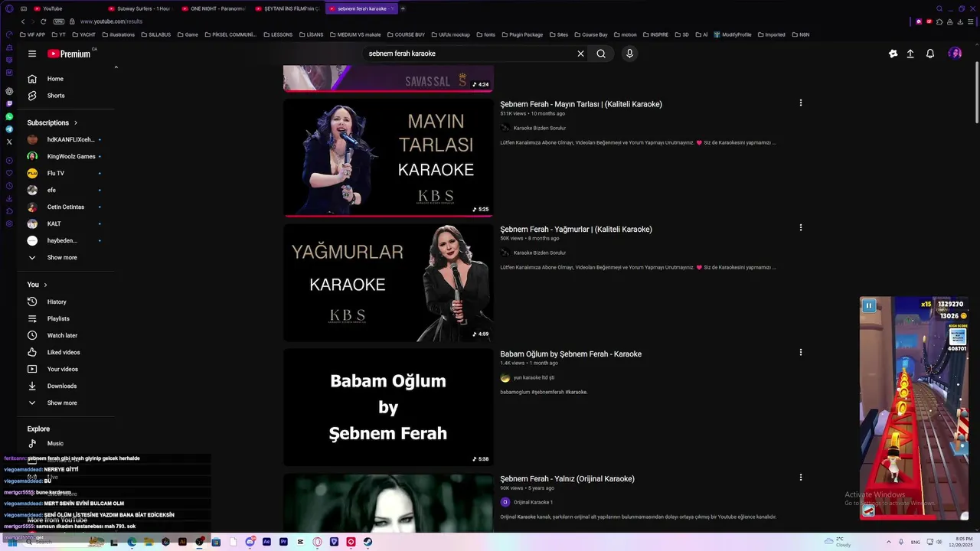The height and width of the screenshot is (551, 980).
Task: Expand the You section header
Action: 38,285
